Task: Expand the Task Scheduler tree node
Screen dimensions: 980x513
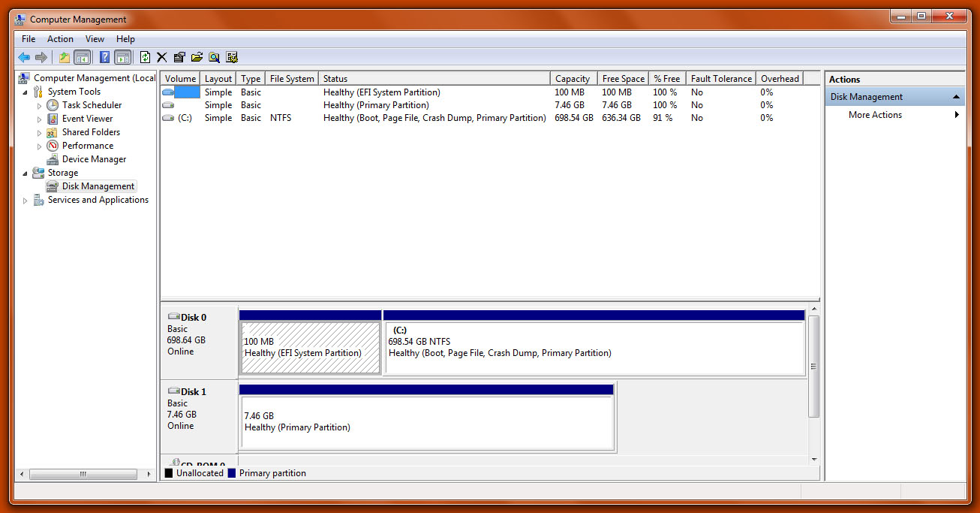Action: click(40, 106)
